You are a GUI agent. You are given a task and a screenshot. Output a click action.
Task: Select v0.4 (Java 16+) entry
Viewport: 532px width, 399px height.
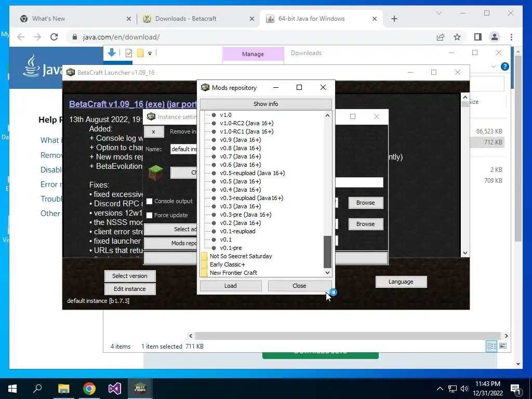[x=241, y=190]
